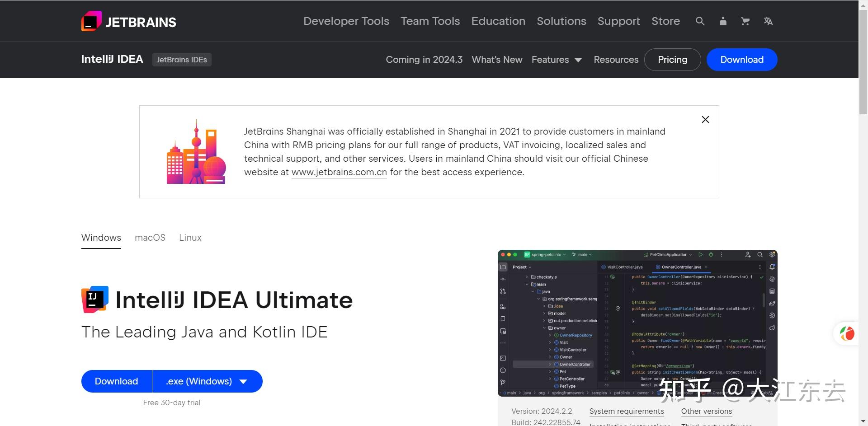This screenshot has height=426, width=868.
Task: Open the System requirements link
Action: (x=627, y=411)
